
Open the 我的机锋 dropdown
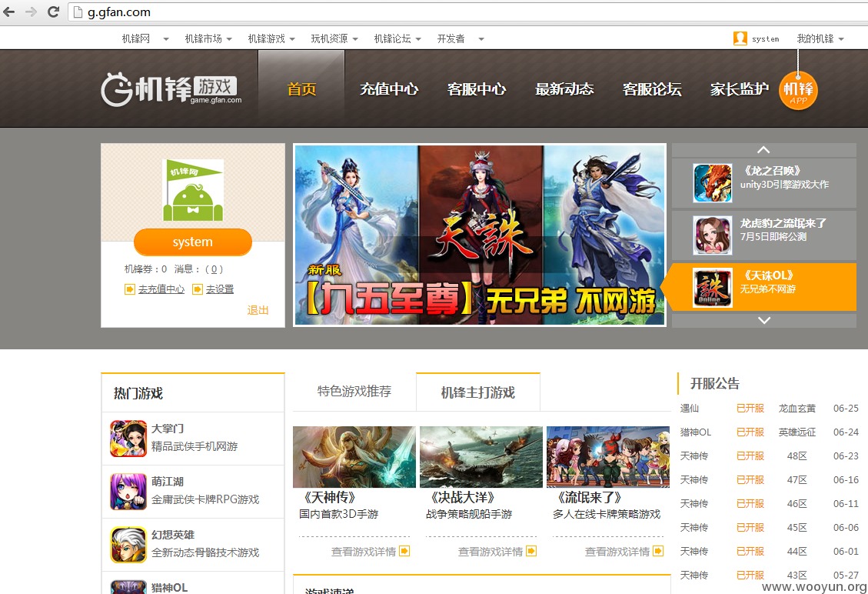[x=820, y=38]
